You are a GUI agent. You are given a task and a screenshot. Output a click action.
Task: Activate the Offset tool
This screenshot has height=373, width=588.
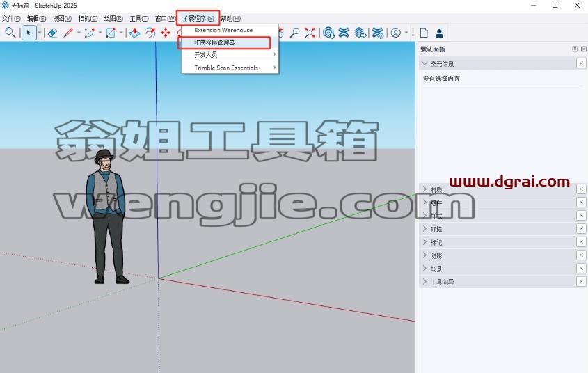[x=150, y=33]
